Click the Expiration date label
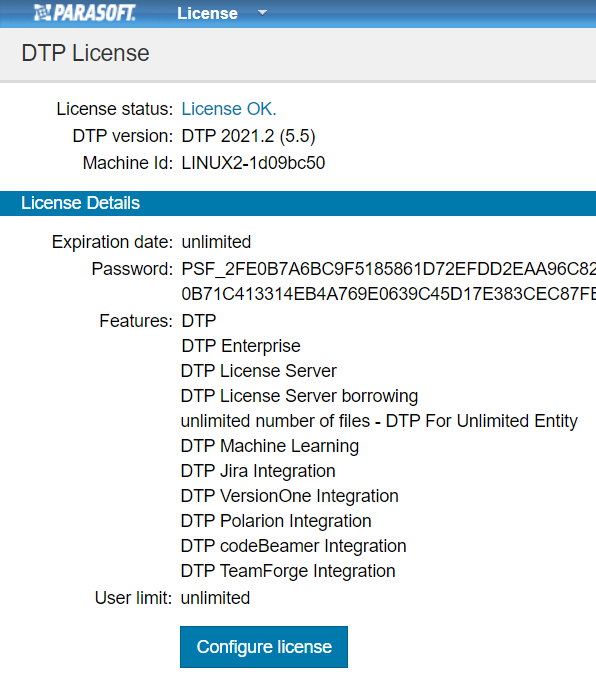Viewport: 596px width, 685px height. (x=113, y=242)
